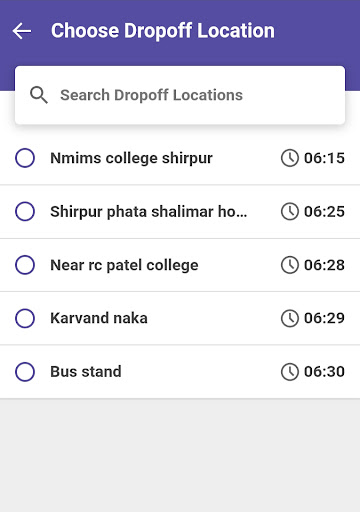Select the Karvand naka radio button
The image size is (360, 512).
pyautogui.click(x=25, y=318)
